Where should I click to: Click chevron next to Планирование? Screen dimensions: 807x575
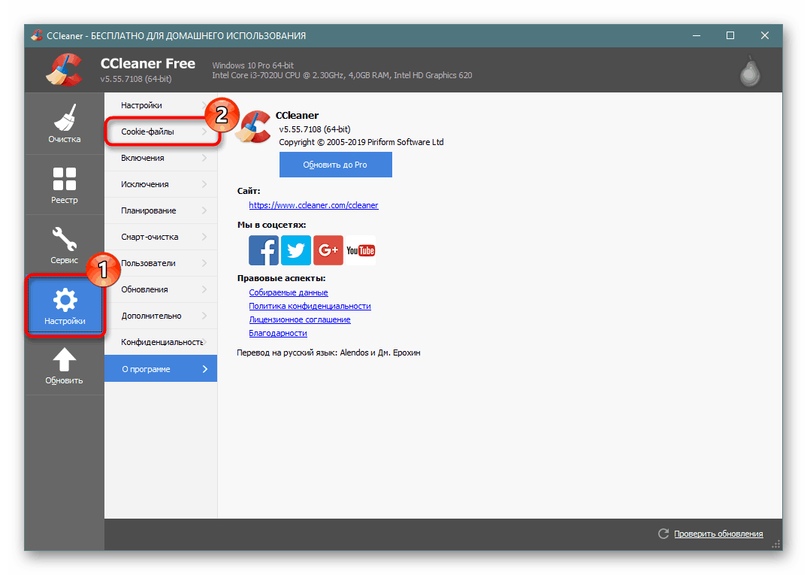click(x=204, y=210)
